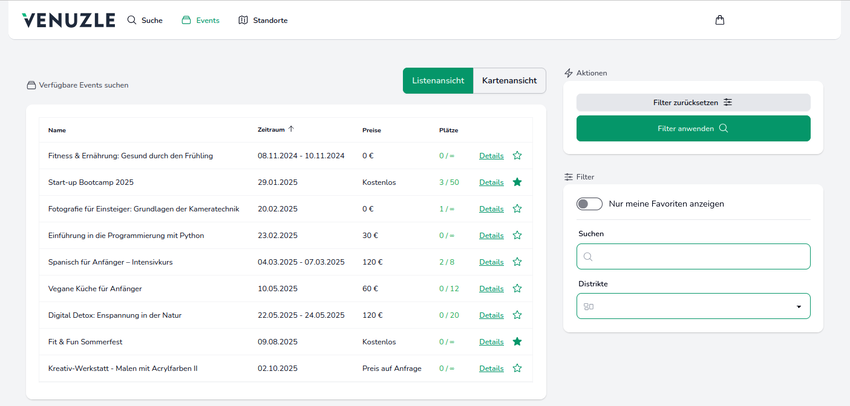The width and height of the screenshot is (850, 406).
Task: Click Filter zurücksetzen button
Action: [x=693, y=102]
